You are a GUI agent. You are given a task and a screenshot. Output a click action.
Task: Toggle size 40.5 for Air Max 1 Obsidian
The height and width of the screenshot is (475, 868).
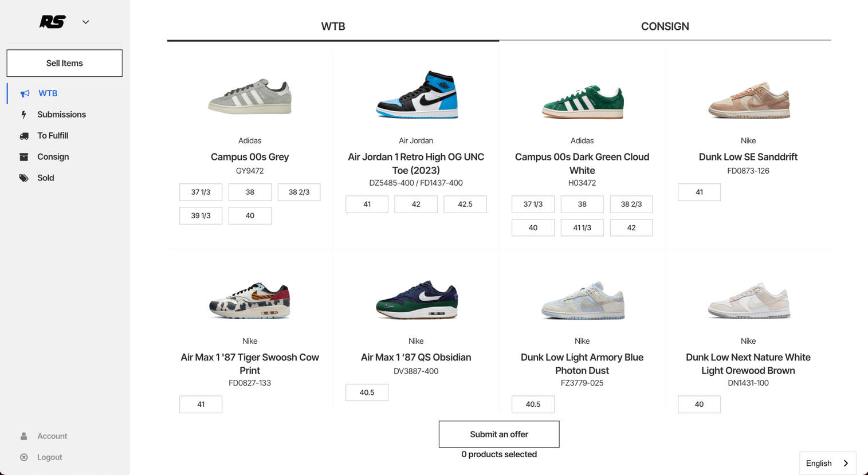[x=367, y=392]
